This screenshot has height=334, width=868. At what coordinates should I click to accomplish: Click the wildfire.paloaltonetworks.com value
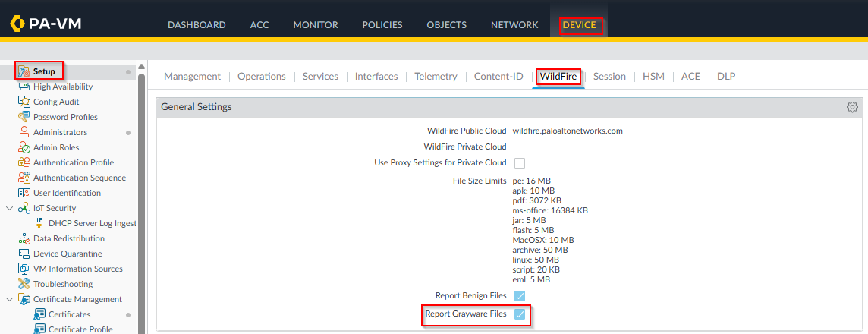568,131
